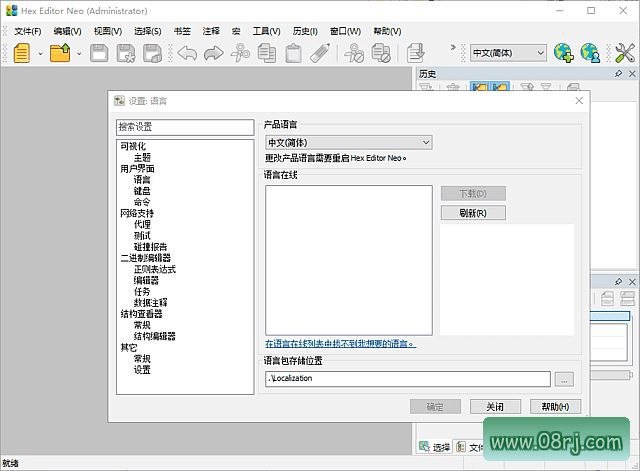Click the globe with plus language icon
640x471 pixels.
(564, 53)
